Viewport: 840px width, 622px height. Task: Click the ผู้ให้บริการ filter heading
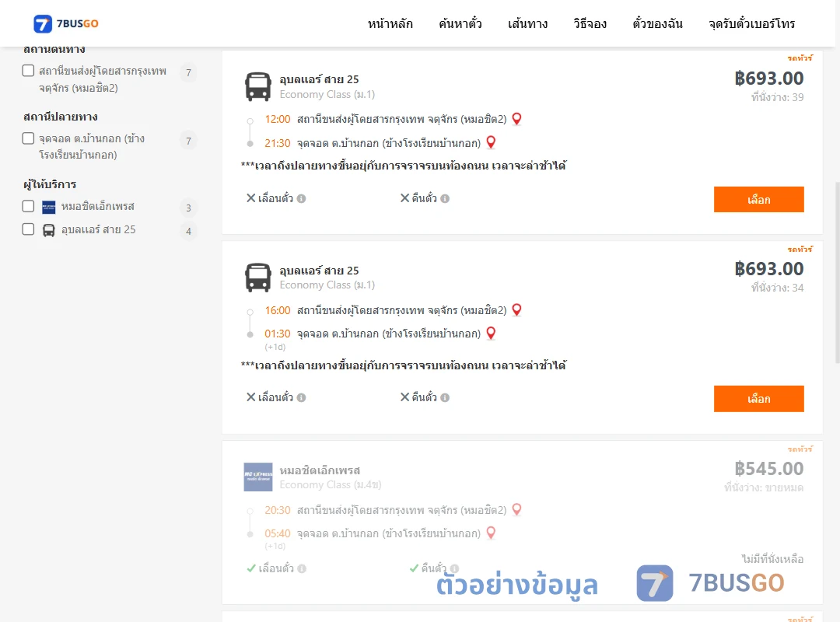(50, 184)
